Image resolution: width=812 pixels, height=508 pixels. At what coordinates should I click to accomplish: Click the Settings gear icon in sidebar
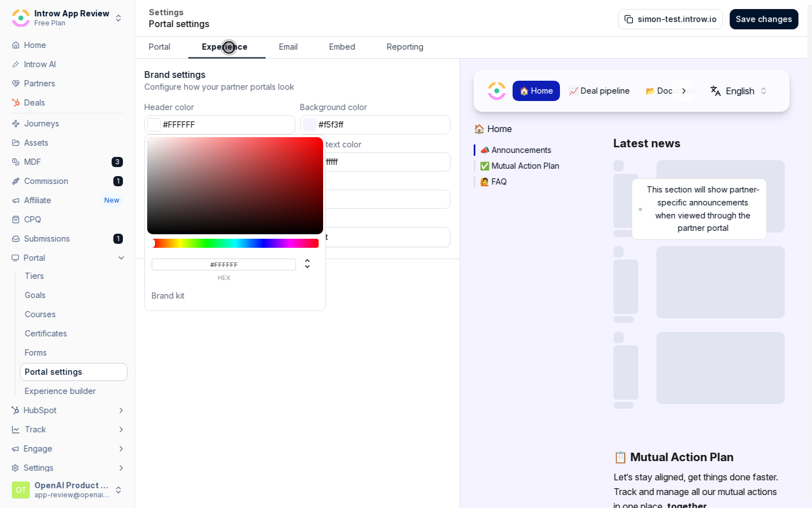point(15,468)
